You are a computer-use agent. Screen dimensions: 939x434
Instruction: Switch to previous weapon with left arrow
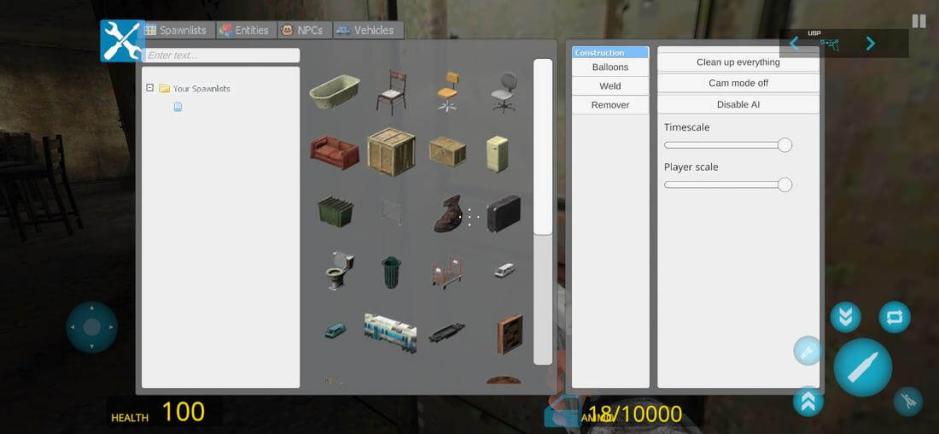point(794,43)
